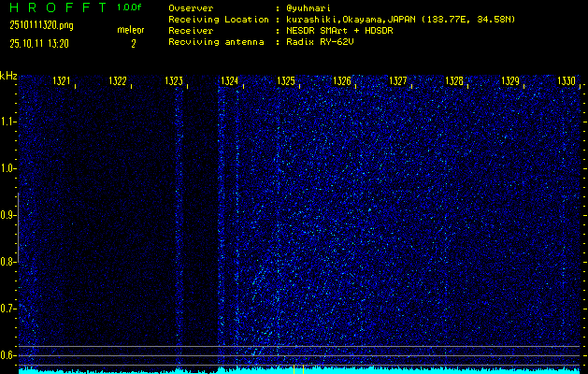Image resolution: width=588 pixels, height=374 pixels.
Task: Click frequency label 1.0 on axis
Action: point(7,169)
